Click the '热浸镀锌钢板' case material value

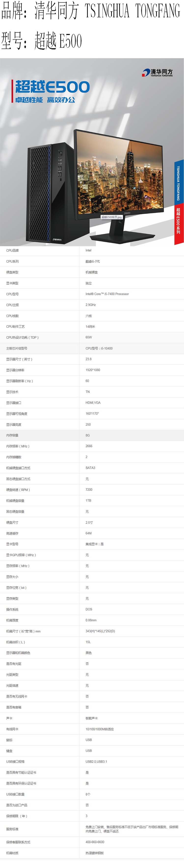tap(95, 853)
